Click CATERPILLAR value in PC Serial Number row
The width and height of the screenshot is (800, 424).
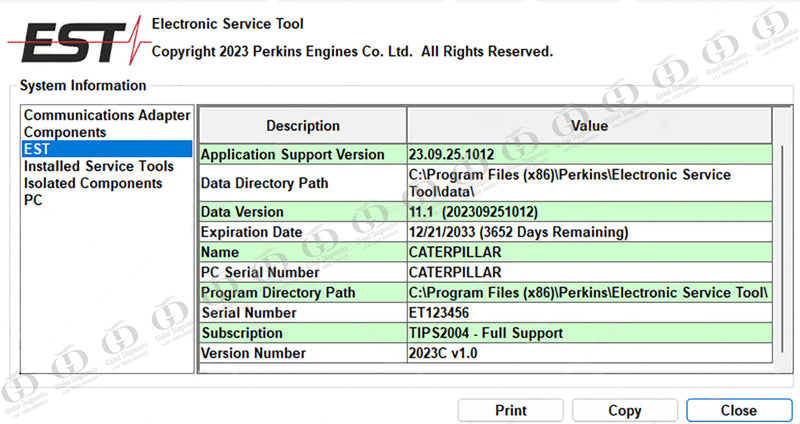click(589, 272)
